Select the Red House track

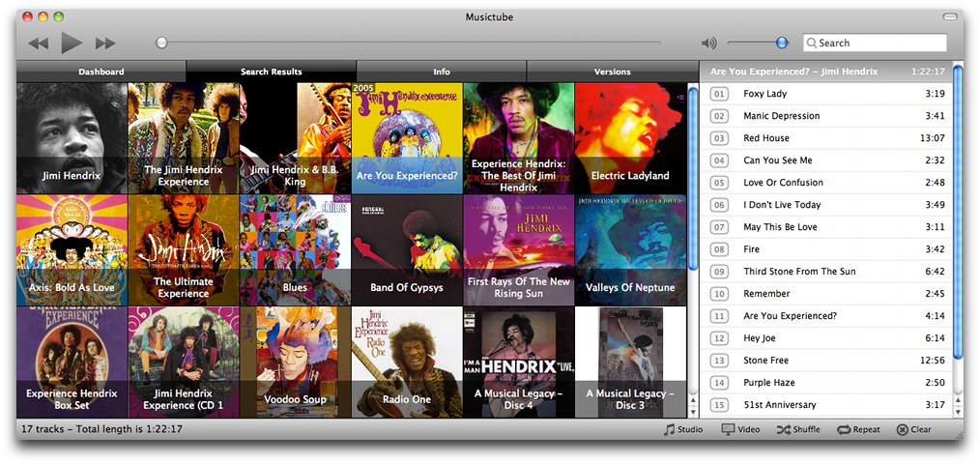826,138
